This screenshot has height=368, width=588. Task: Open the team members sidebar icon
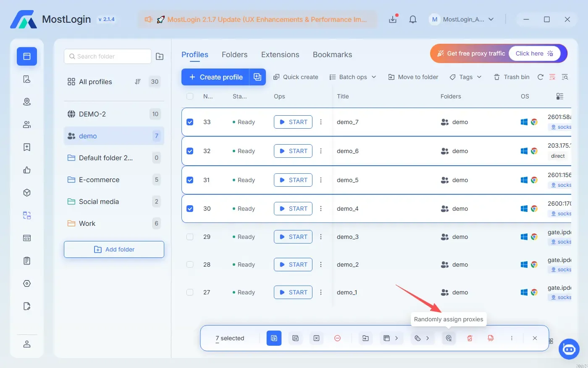click(x=27, y=124)
